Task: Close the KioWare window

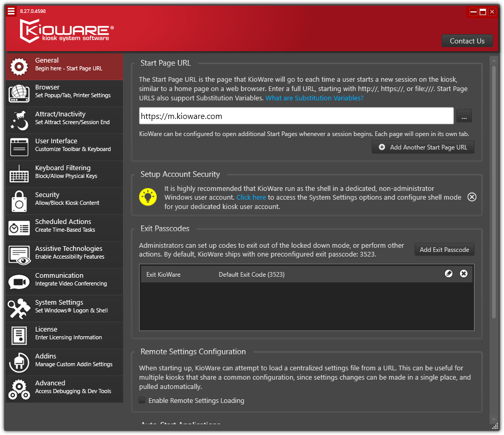Action: 492,12
